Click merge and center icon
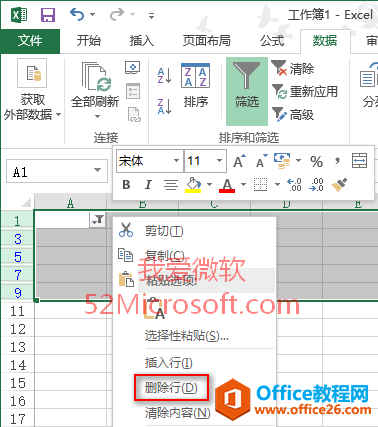The image size is (378, 427). point(359,161)
